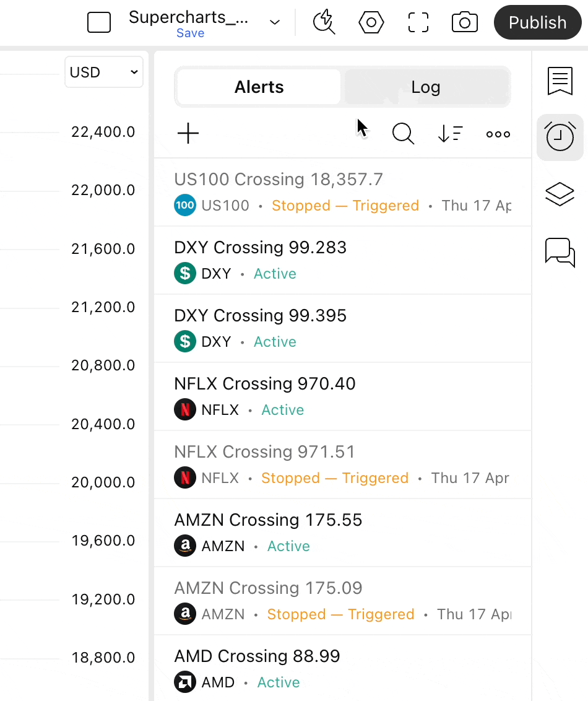
Task: Click Active status of AMD alert
Action: click(x=279, y=682)
